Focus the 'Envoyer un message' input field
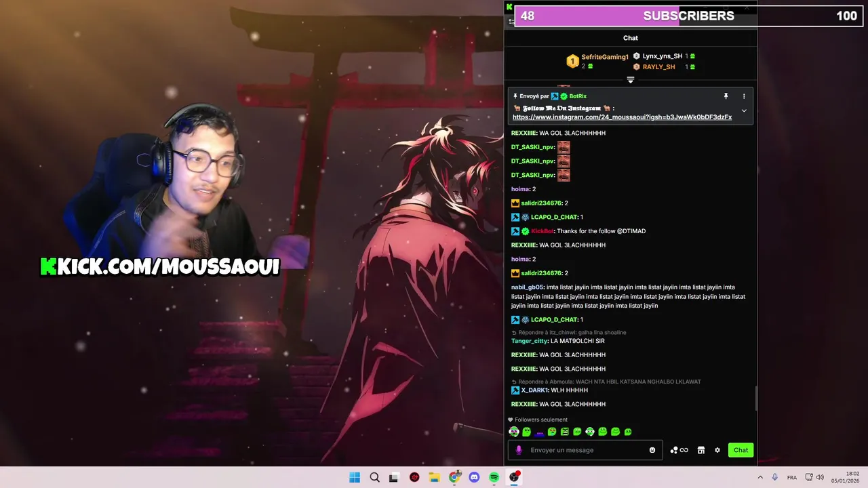Screen dimensions: 868x488 tap(587, 450)
